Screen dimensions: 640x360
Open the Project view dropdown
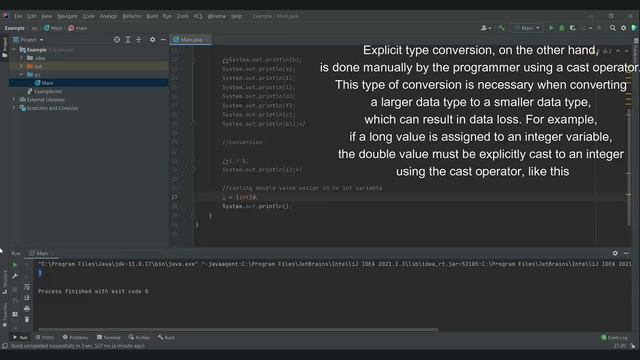coord(28,40)
